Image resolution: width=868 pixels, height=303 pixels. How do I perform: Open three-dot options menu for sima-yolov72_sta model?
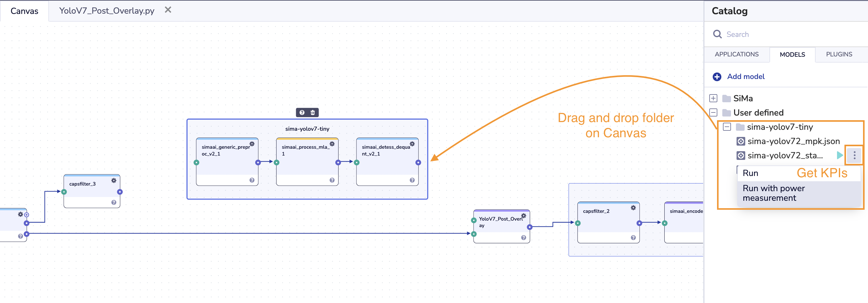click(x=855, y=155)
